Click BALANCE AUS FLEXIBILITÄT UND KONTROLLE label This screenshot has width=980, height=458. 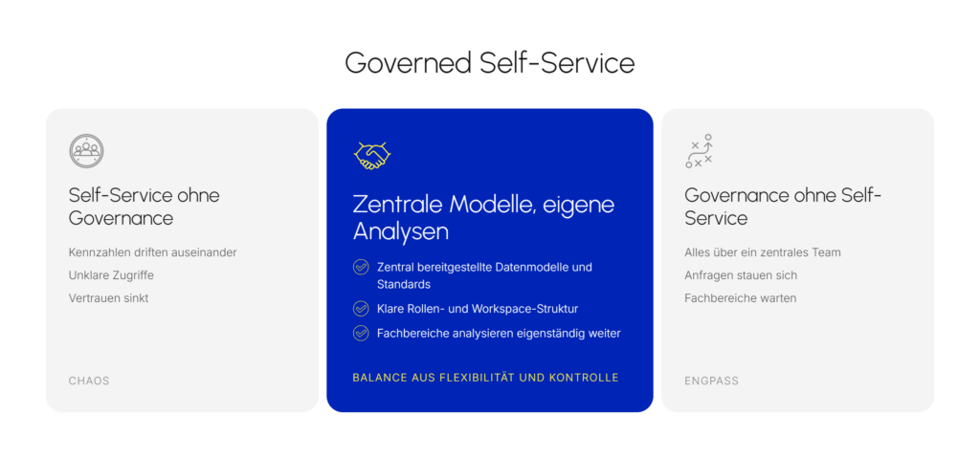pyautogui.click(x=485, y=378)
